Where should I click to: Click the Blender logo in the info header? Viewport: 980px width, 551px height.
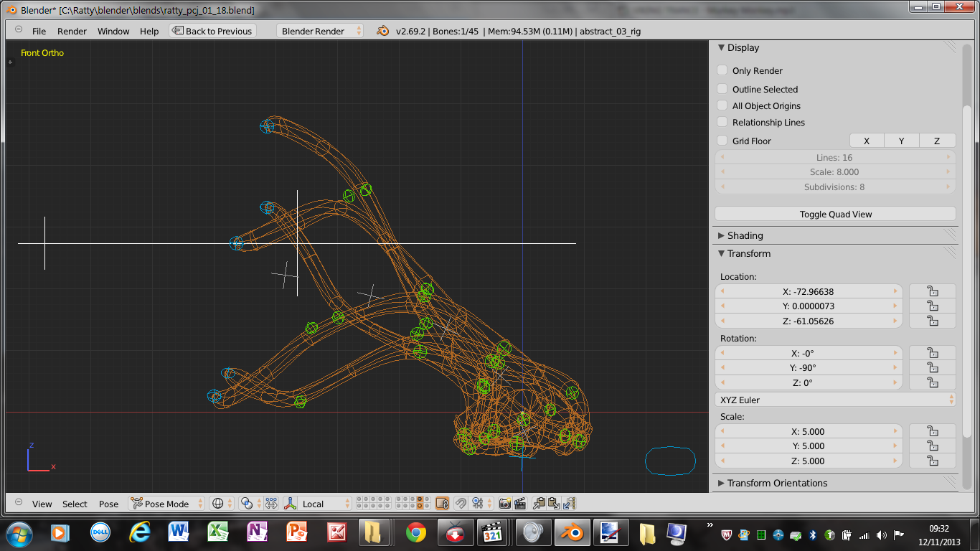[383, 31]
